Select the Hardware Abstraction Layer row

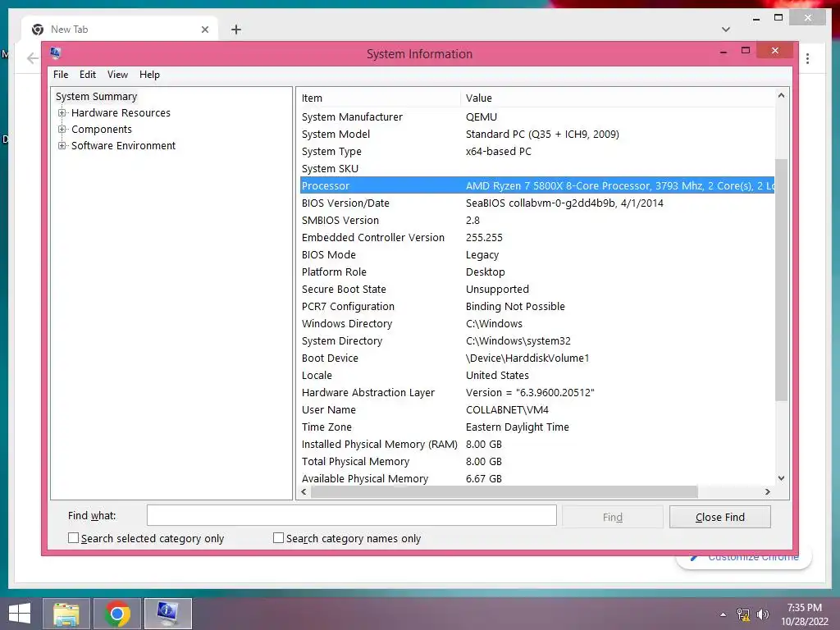[536, 392]
